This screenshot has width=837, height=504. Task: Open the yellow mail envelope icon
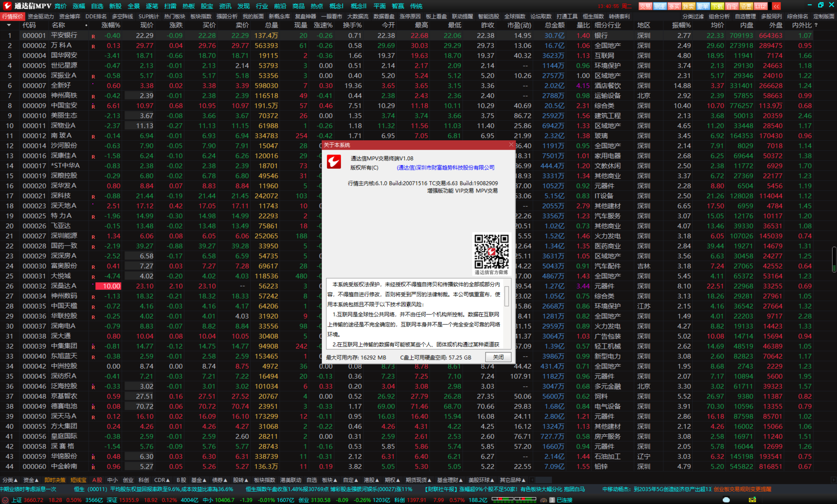(752, 500)
